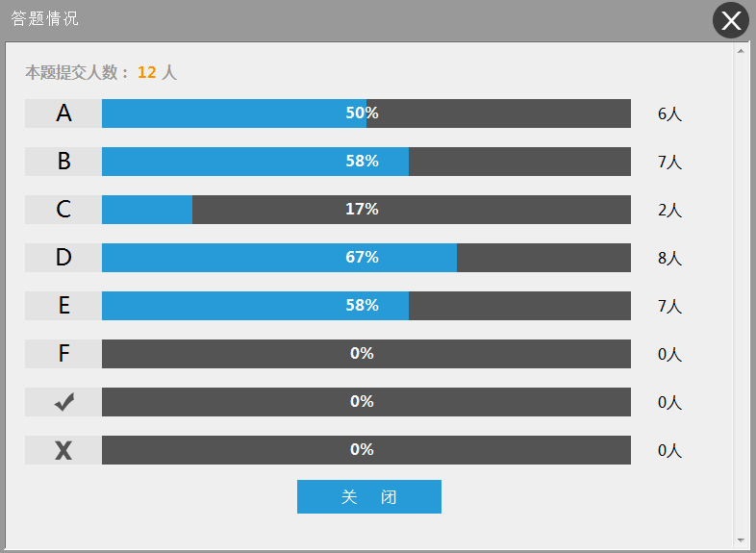Click the 6人 count beside option A
This screenshot has height=553, width=756.
(669, 113)
